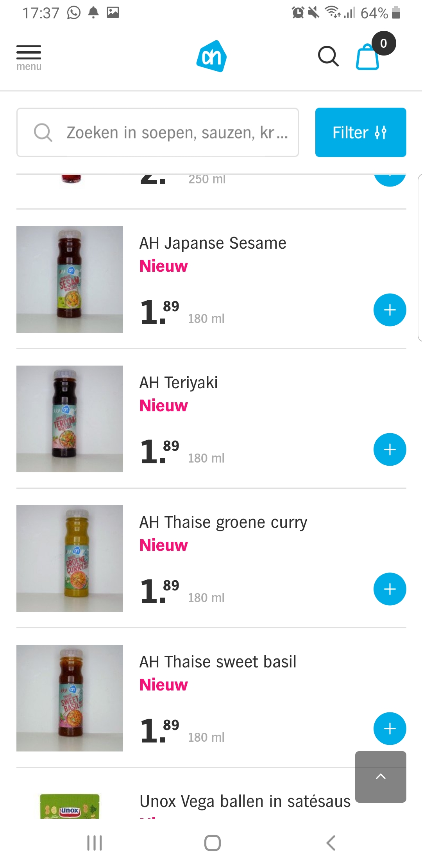
Task: Open the AH Teriyaki product title link
Action: coord(179,382)
